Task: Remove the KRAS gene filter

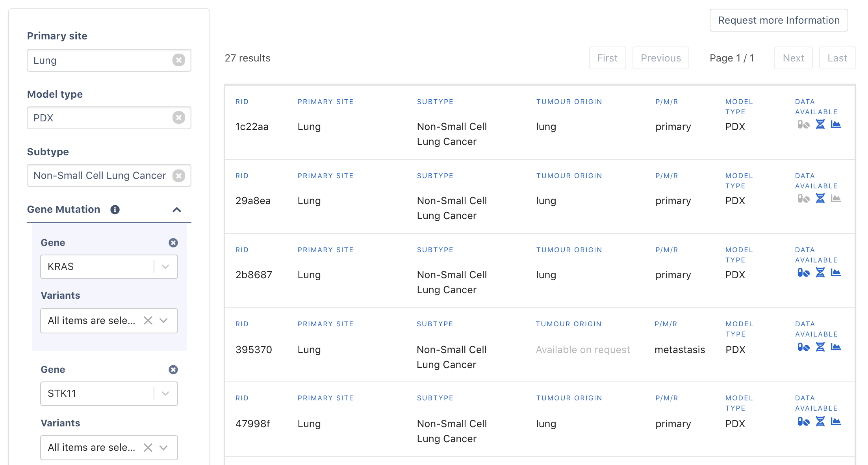Action: 173,243
